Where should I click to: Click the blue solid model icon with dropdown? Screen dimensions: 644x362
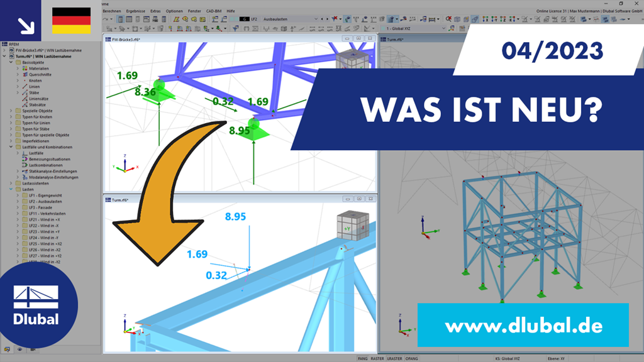tap(583, 19)
